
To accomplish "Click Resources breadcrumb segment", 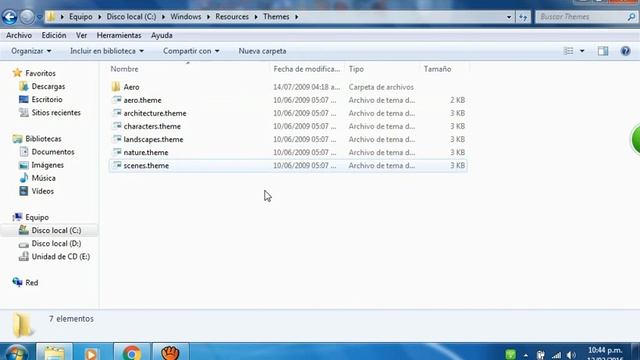I will (x=232, y=17).
